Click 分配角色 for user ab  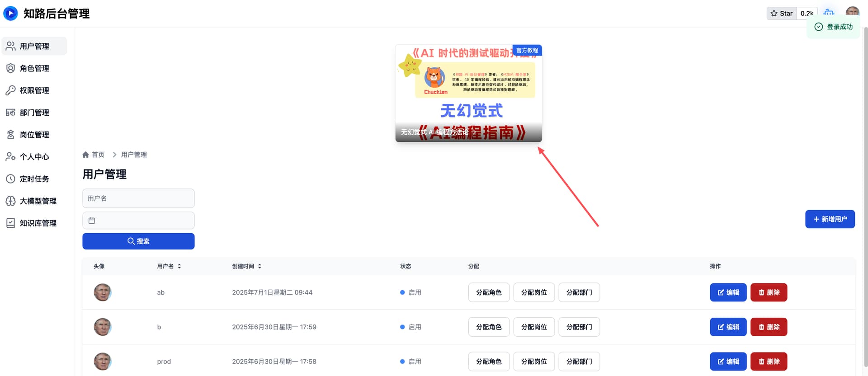coord(489,292)
